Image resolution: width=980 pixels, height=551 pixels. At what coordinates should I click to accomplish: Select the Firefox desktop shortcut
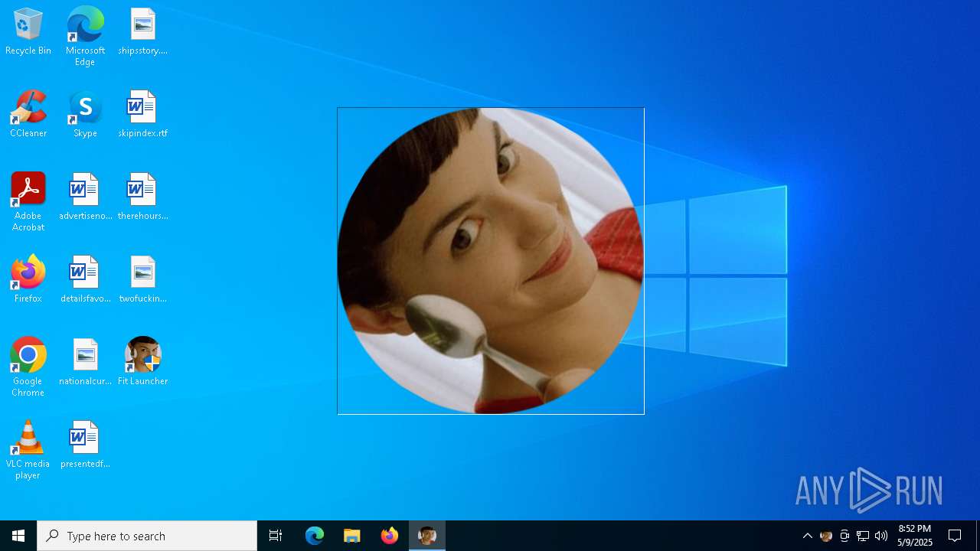pyautogui.click(x=28, y=280)
